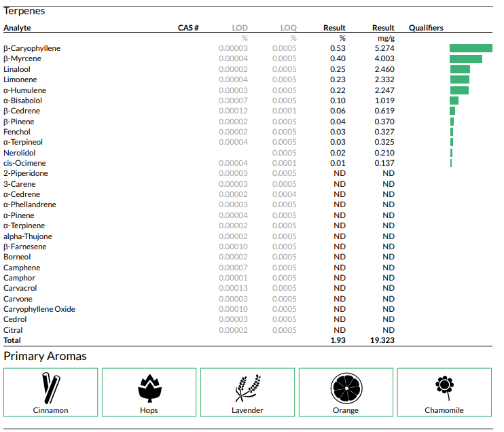Click the Qualifiers column header
Screen dimensions: 504x432
point(426,28)
